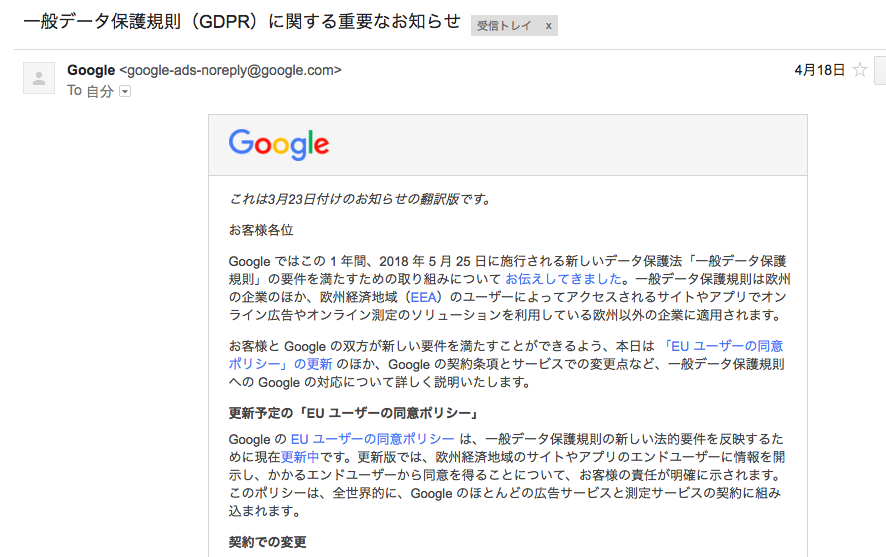Image resolution: width=886 pixels, height=557 pixels.
Task: Open the 更新中 link
Action: (x=300, y=457)
